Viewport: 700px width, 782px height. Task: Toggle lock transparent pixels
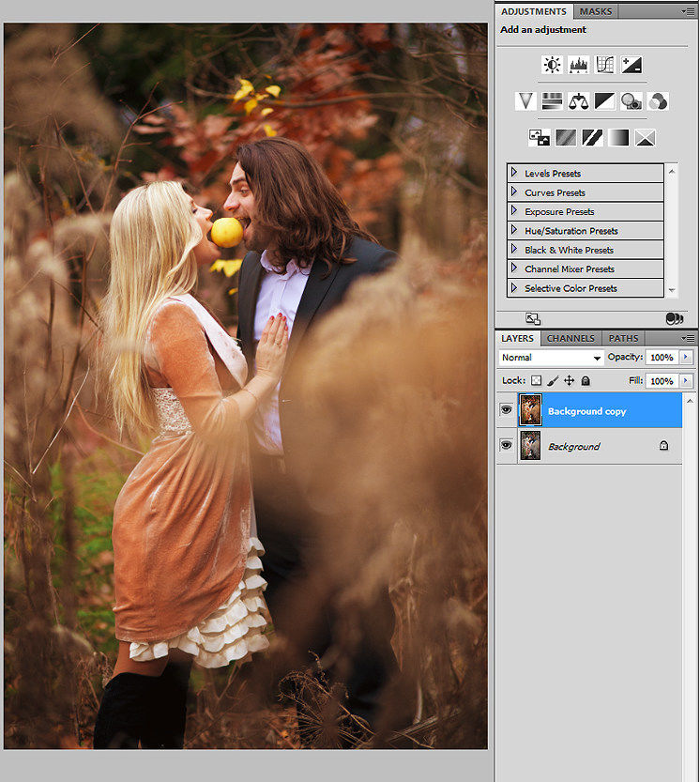tap(536, 380)
